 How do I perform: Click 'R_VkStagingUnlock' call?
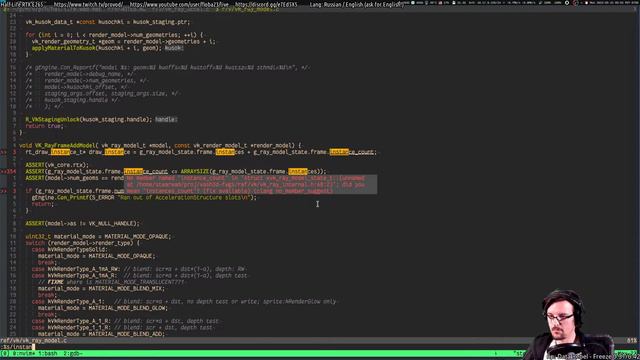pyautogui.click(x=89, y=119)
